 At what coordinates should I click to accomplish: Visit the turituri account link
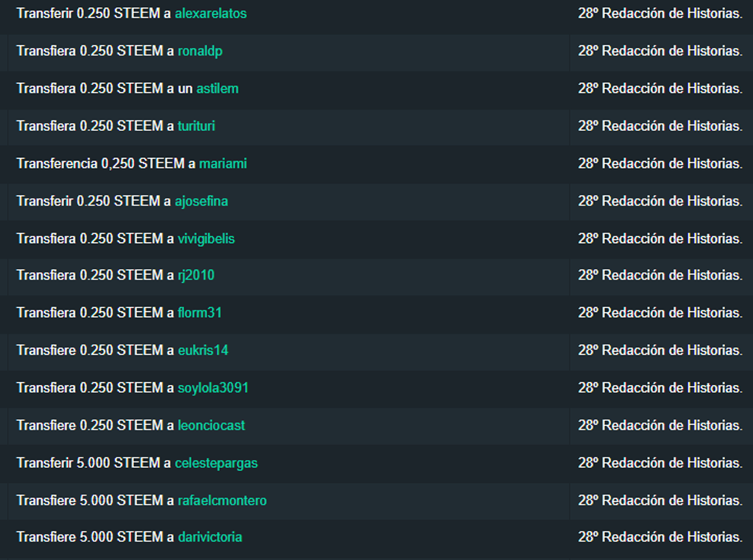point(196,126)
